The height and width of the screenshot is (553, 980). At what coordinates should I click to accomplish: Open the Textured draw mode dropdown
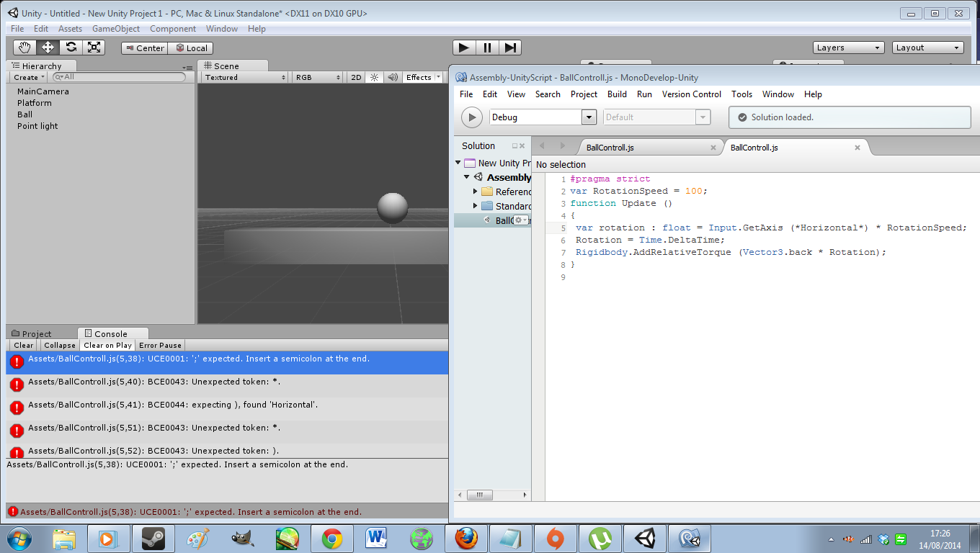coord(244,77)
